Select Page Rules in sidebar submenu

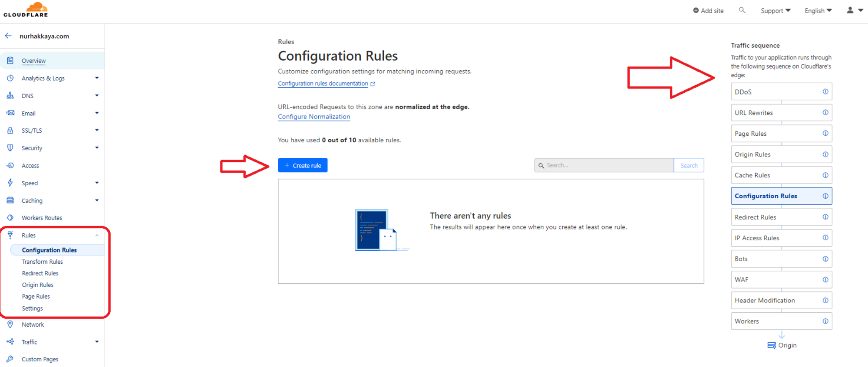click(36, 296)
